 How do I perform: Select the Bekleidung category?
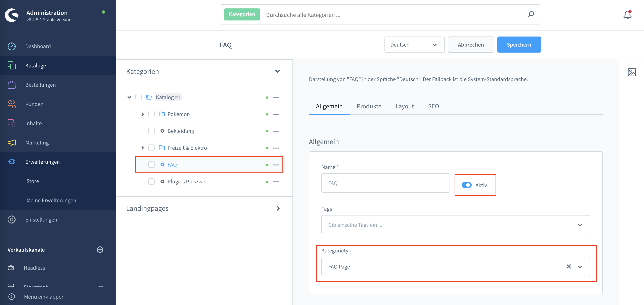pyautogui.click(x=181, y=131)
